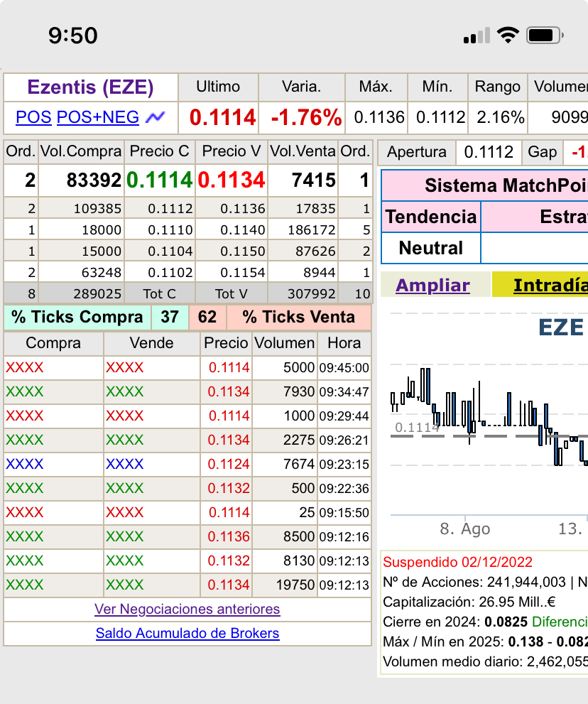588x704 pixels.
Task: Open Saldo Acumulado de Brokers link
Action: 187,633
